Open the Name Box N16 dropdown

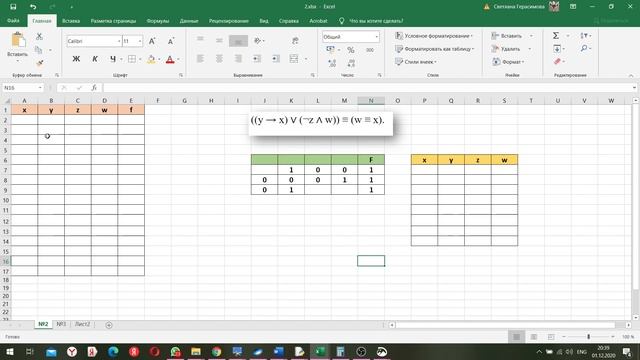(40, 88)
